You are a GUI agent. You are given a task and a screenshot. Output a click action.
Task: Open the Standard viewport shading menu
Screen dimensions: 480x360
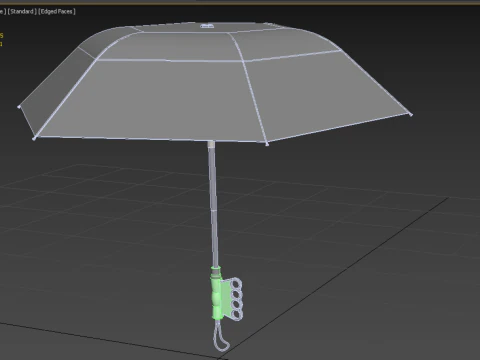click(x=22, y=11)
